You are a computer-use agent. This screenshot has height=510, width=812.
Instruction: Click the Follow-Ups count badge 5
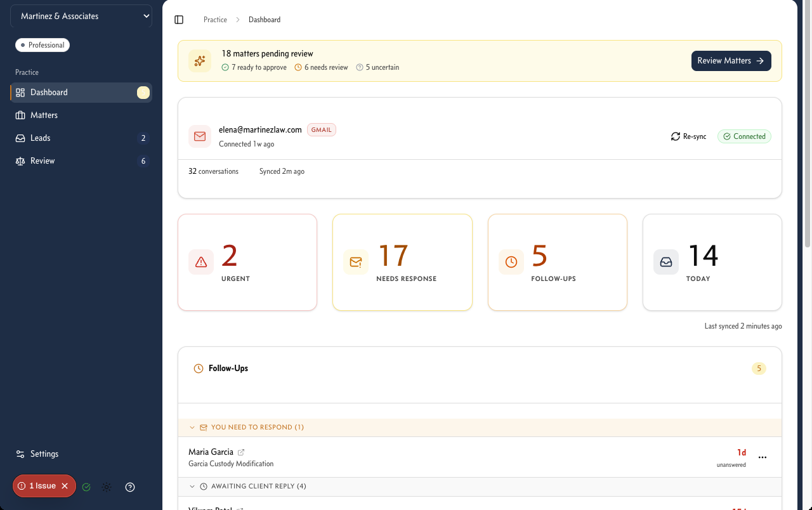[759, 369]
